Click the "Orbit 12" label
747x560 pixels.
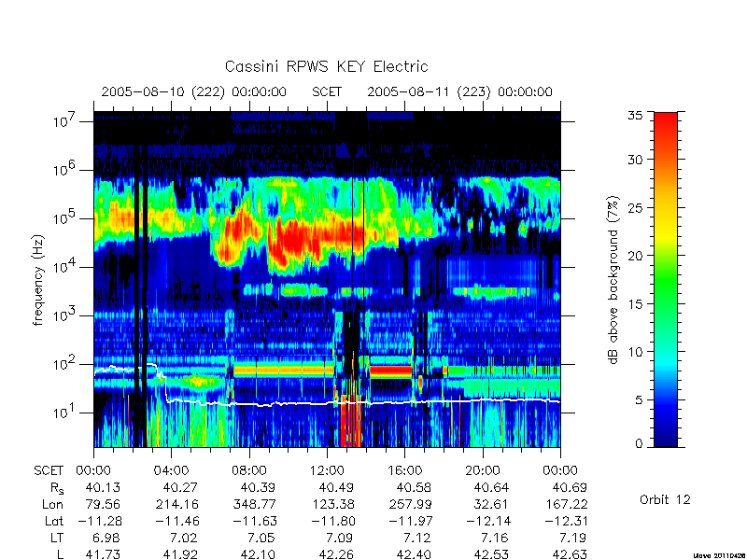tap(665, 499)
